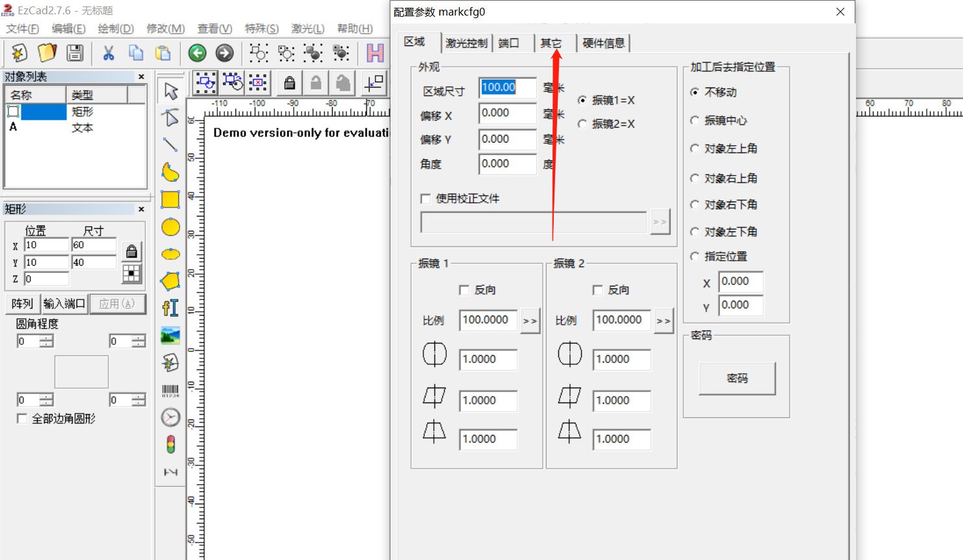Select 矩形 row in object list
This screenshot has height=560, width=963.
75,111
